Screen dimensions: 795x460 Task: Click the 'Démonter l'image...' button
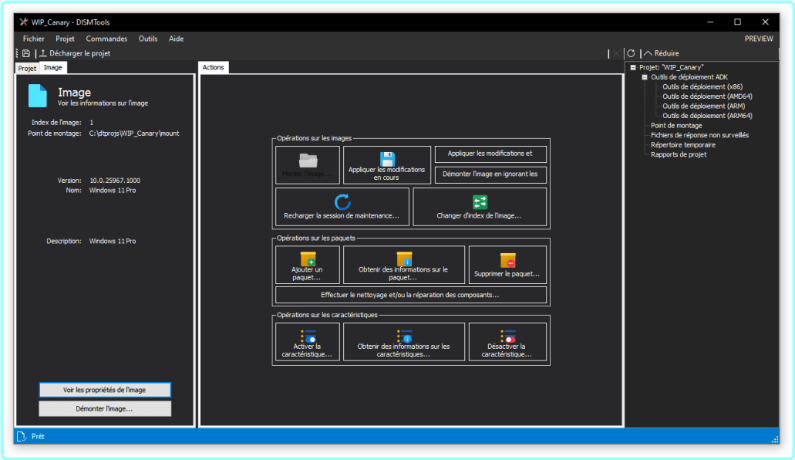click(105, 409)
